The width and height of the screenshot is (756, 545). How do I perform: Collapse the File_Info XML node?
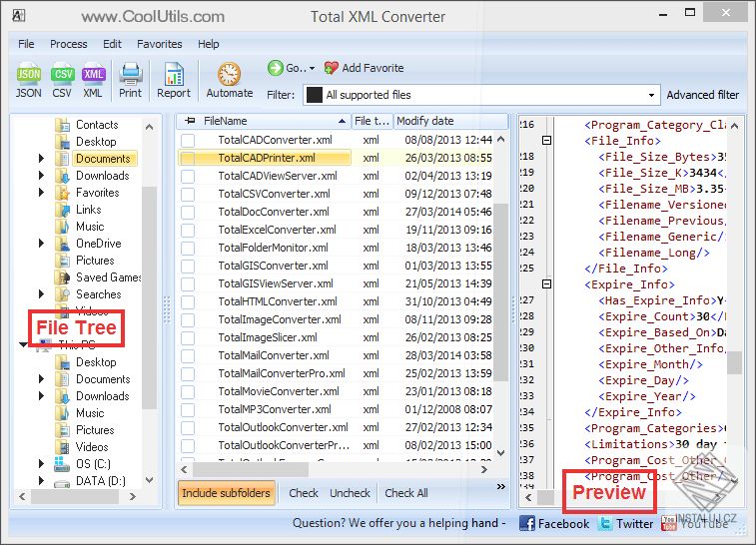click(x=546, y=140)
